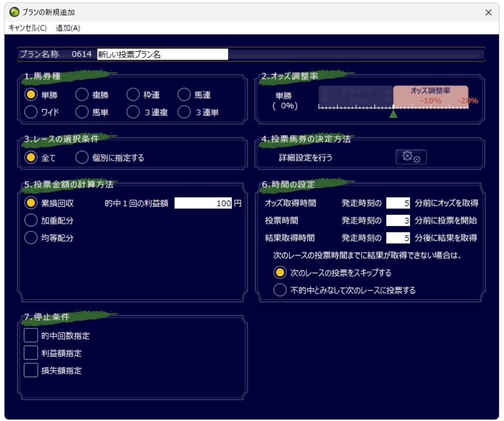This screenshot has height=421, width=504.
Task: Choose 個別に指定する race selection option
Action: coord(82,158)
